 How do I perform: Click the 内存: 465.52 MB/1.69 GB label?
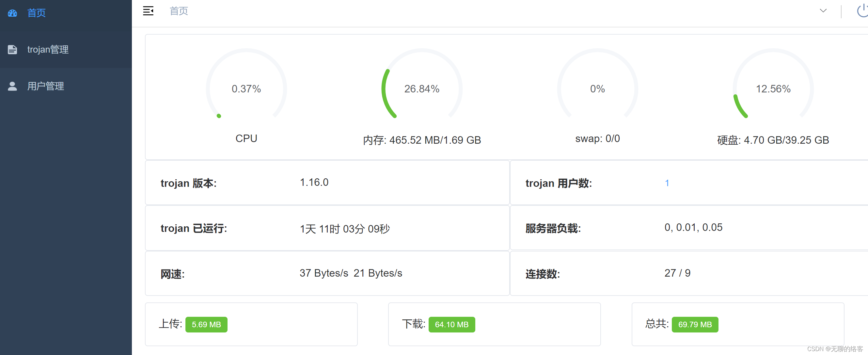coord(422,140)
